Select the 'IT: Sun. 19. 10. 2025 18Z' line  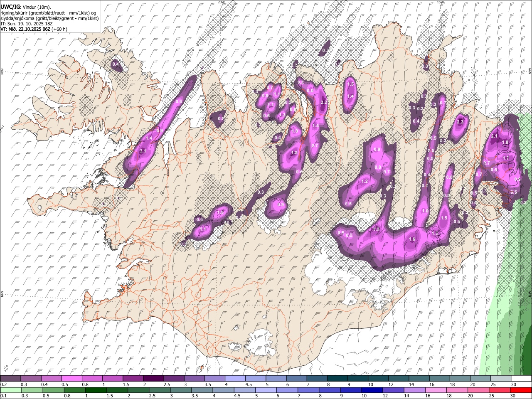click(27, 24)
